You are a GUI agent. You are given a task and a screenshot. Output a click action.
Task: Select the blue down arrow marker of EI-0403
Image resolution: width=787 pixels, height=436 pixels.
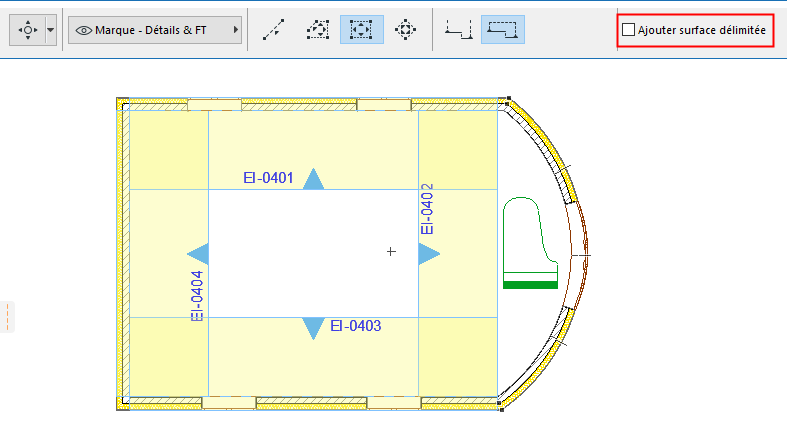click(313, 329)
